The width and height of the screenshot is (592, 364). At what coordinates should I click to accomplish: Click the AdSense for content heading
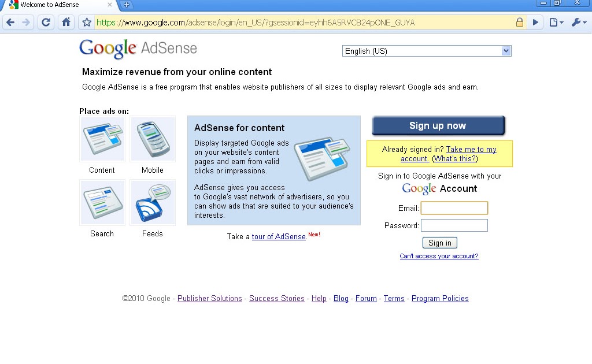tap(239, 128)
